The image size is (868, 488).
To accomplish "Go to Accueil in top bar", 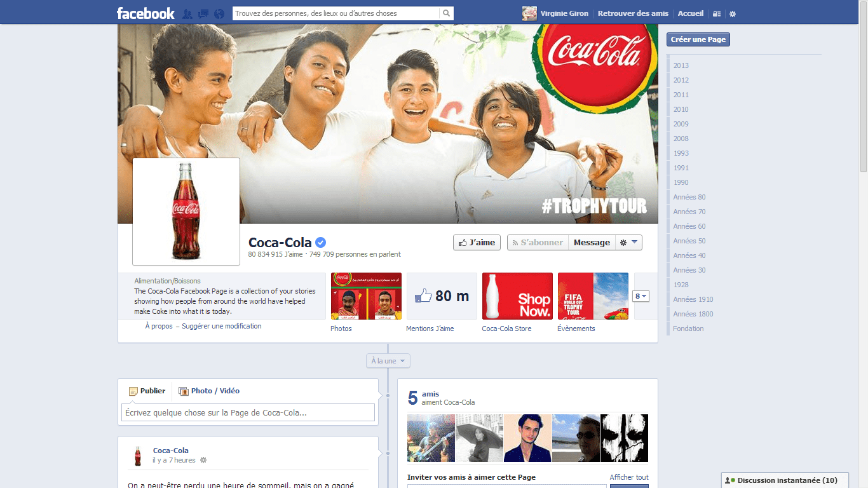I will click(x=691, y=13).
